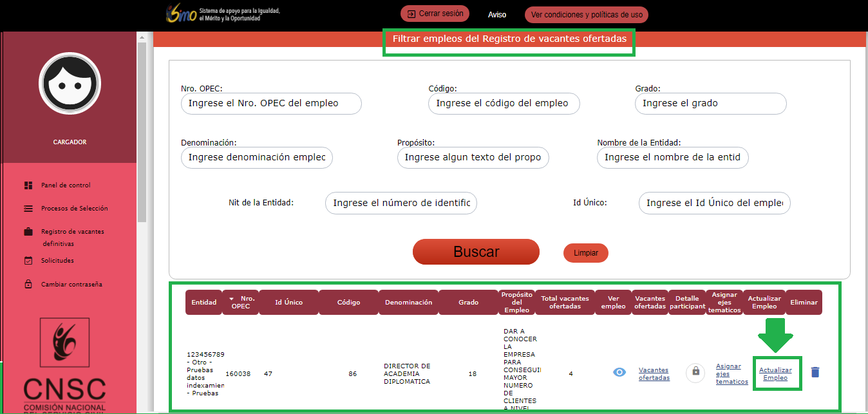868x414 pixels.
Task: Open Solicitudes in the sidebar
Action: coord(57,261)
